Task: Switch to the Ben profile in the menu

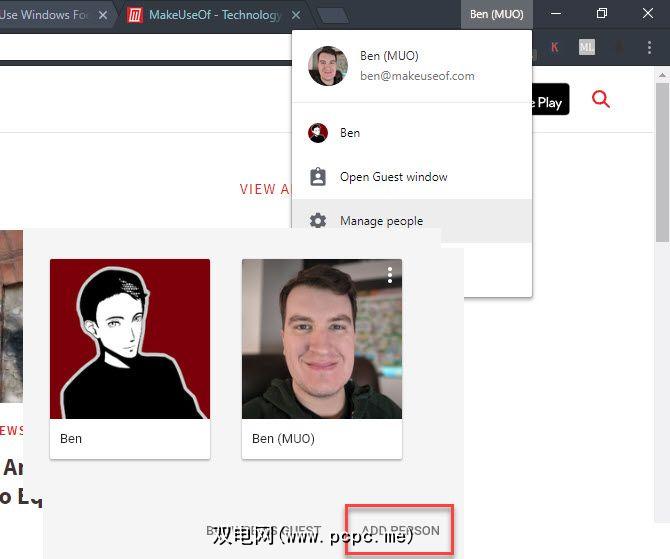Action: tap(412, 133)
